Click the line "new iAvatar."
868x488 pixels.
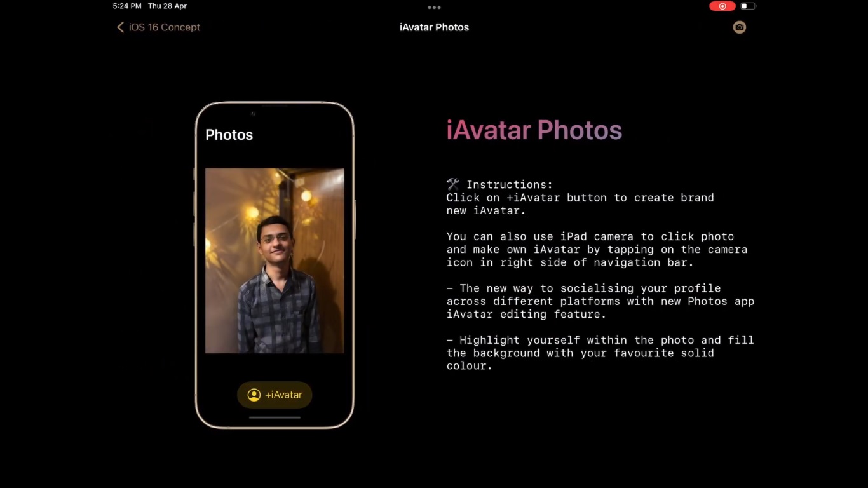[486, 210]
